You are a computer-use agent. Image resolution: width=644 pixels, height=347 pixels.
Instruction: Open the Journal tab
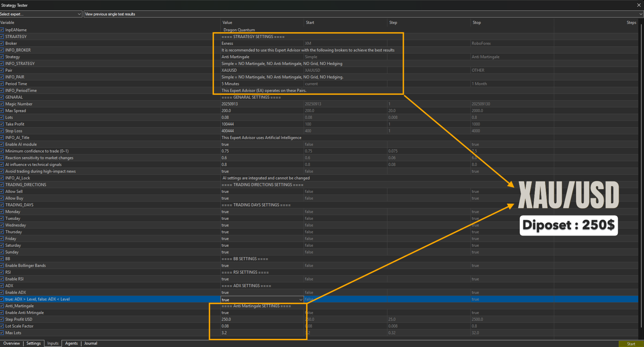coord(90,343)
